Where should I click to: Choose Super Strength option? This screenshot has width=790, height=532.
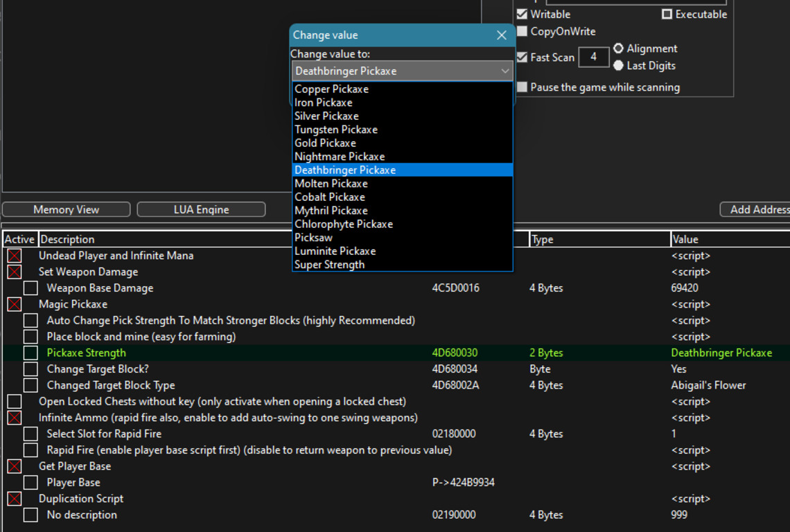point(329,265)
